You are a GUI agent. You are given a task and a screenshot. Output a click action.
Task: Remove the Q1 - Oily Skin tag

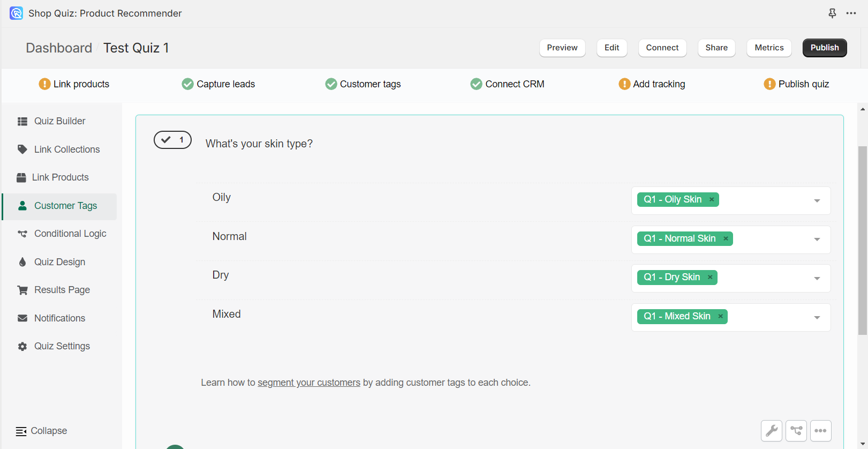pyautogui.click(x=712, y=199)
